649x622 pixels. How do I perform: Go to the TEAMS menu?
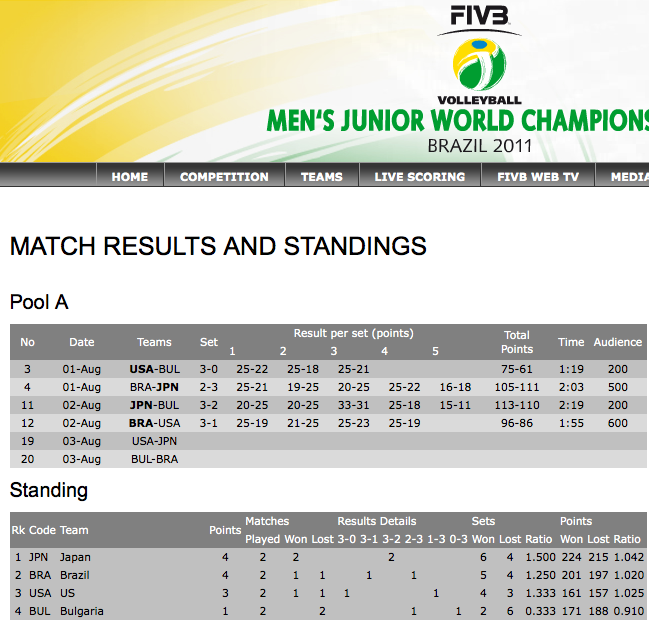321,177
